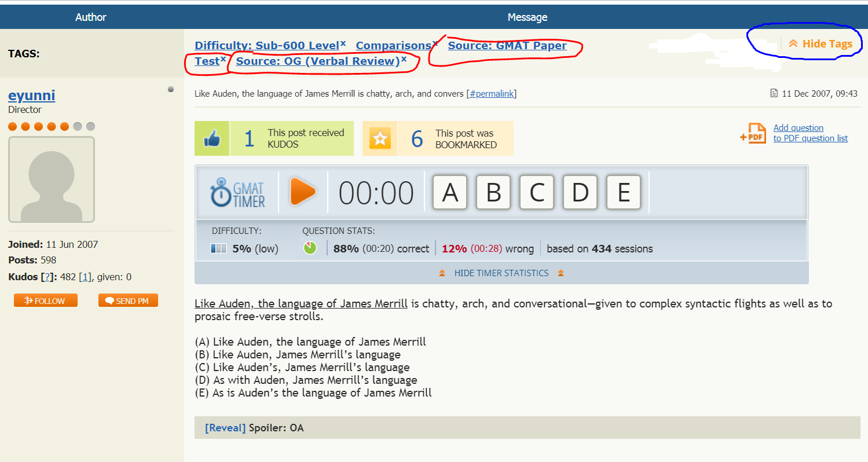Click the 12% wrong statistic
The height and width of the screenshot is (462, 868).
pos(488,249)
